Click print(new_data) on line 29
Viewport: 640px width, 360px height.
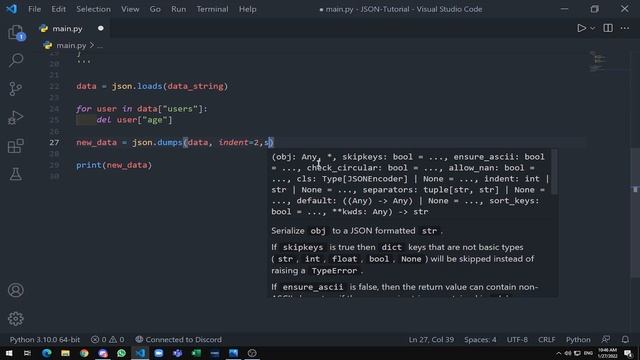114,165
